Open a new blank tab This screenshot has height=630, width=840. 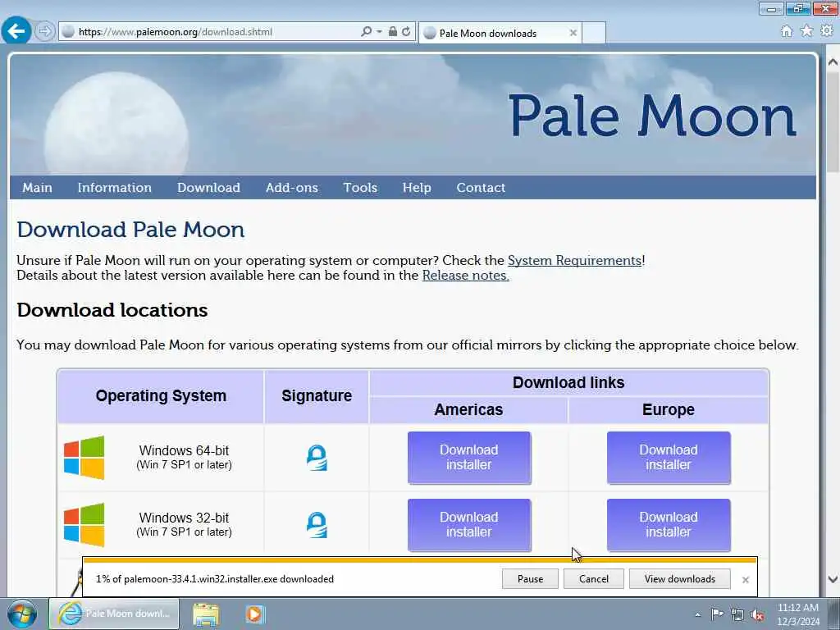(x=594, y=33)
